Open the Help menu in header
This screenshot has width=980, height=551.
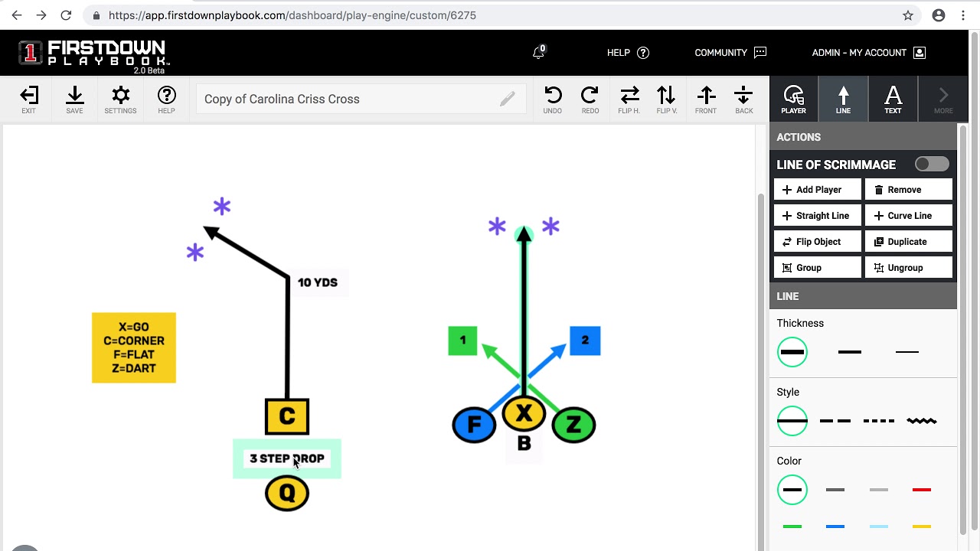(x=628, y=53)
